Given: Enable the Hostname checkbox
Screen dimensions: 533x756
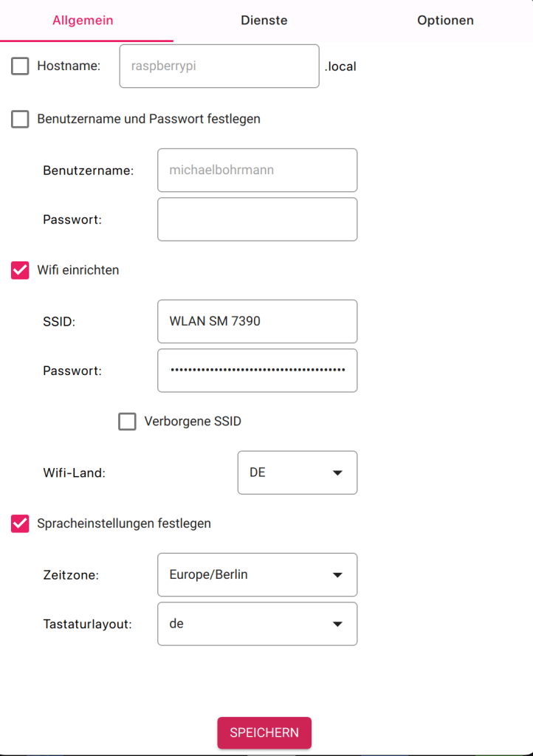Looking at the screenshot, I should tap(20, 66).
